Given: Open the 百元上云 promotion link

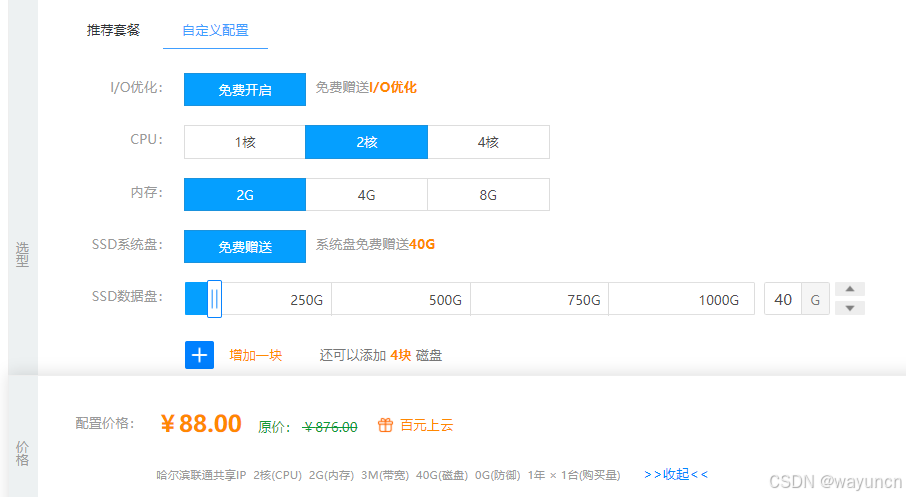Looking at the screenshot, I should point(426,425).
